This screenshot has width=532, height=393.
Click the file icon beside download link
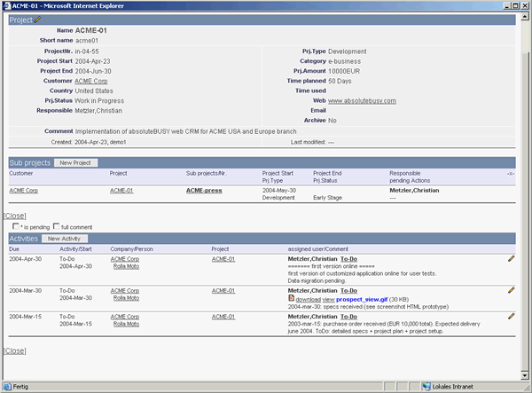[292, 298]
